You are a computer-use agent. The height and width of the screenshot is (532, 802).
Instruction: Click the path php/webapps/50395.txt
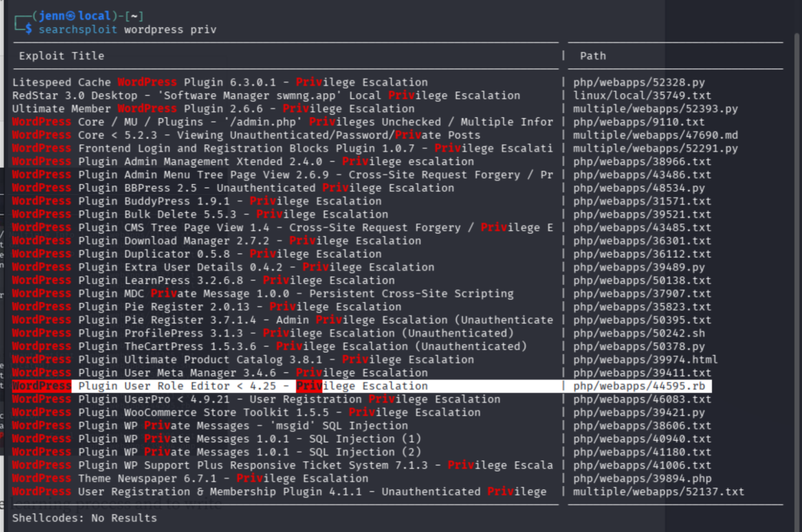[x=642, y=320]
